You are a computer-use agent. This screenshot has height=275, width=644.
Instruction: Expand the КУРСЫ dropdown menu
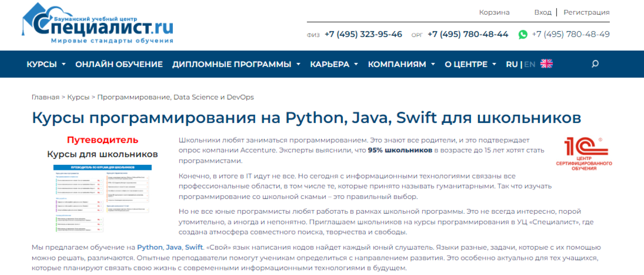(46, 64)
